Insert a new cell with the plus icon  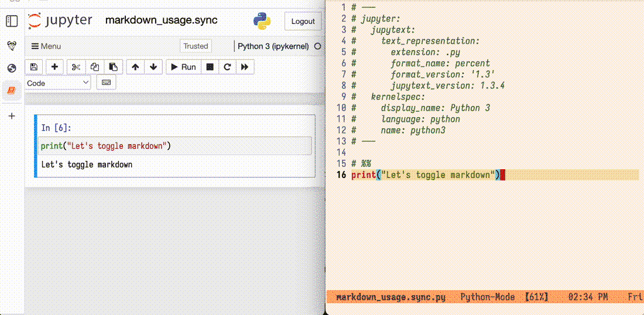(x=55, y=67)
